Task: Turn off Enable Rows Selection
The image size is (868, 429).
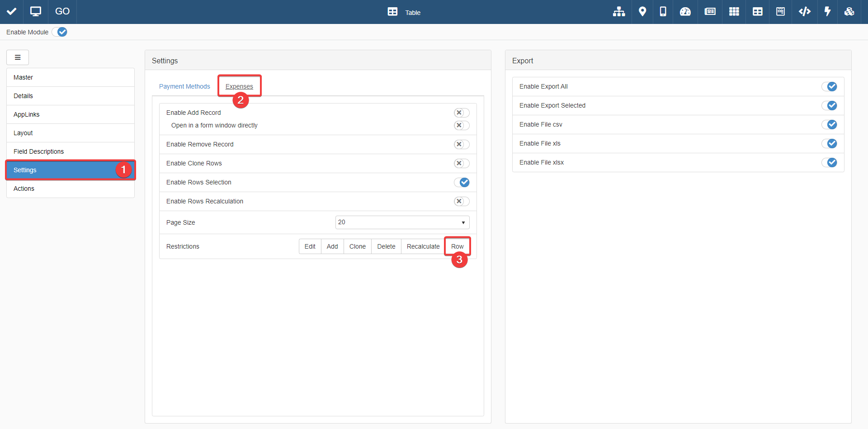Action: 462,182
